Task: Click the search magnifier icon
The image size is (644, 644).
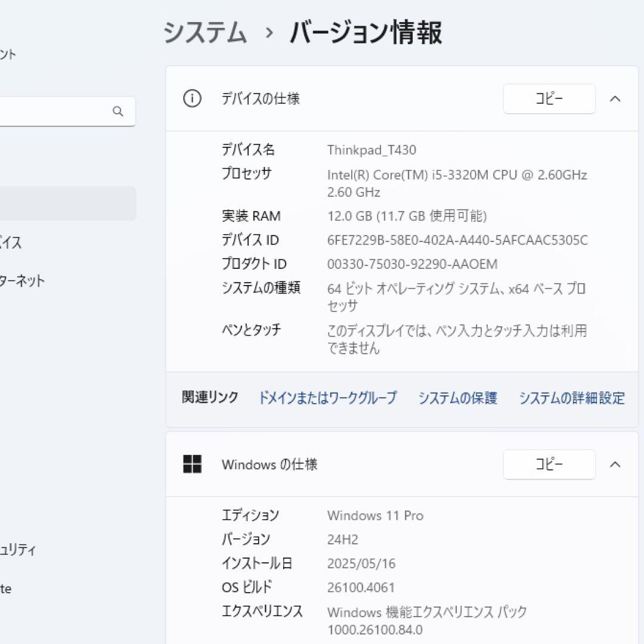Action: pos(118,112)
